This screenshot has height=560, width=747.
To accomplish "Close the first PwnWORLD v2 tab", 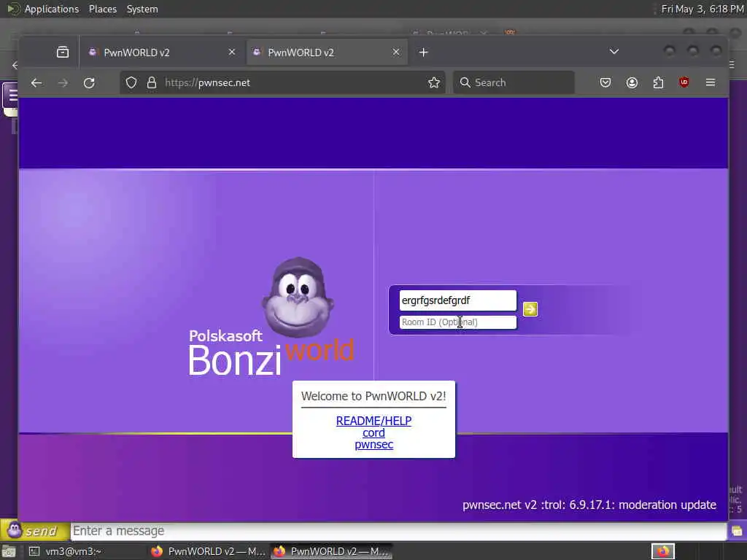I will (x=231, y=52).
